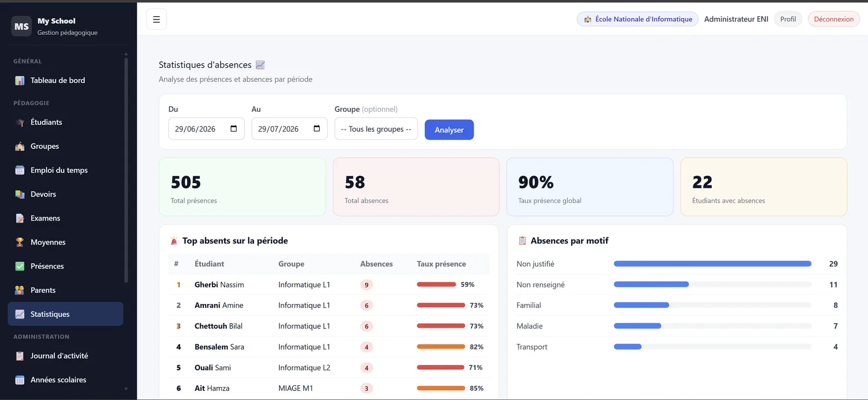Click the École Nationale d'Informatique badge
868x400 pixels.
tap(637, 19)
